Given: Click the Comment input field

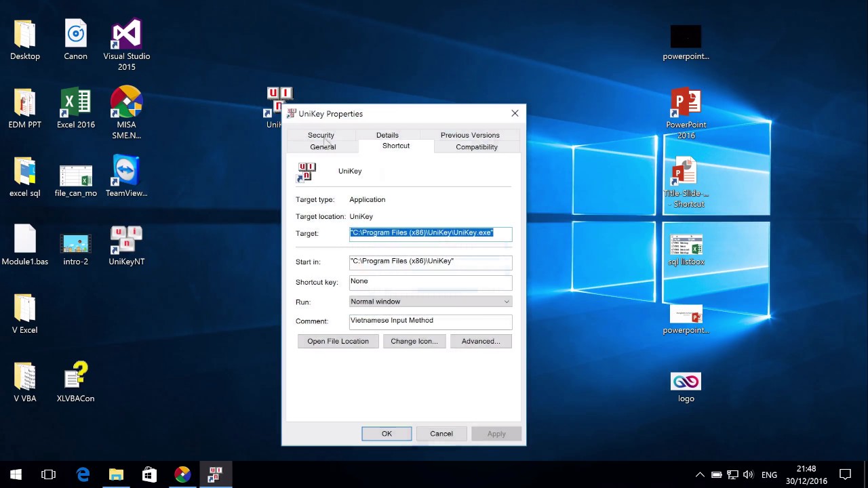Looking at the screenshot, I should coord(431,321).
